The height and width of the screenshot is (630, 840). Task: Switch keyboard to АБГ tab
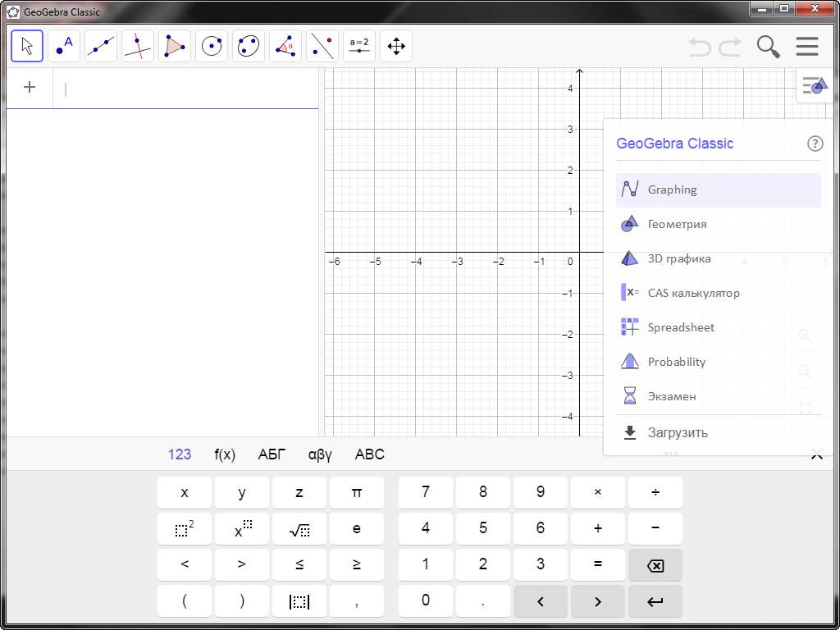(272, 454)
